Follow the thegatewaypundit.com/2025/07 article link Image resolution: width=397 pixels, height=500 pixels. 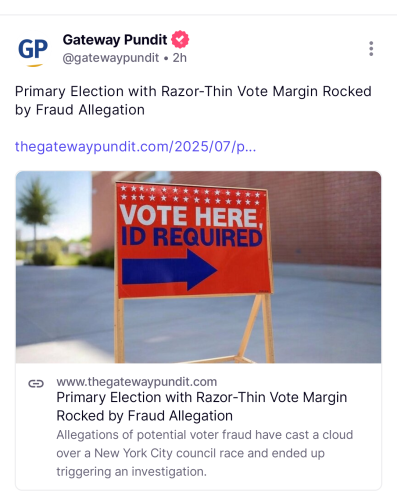coord(136,147)
